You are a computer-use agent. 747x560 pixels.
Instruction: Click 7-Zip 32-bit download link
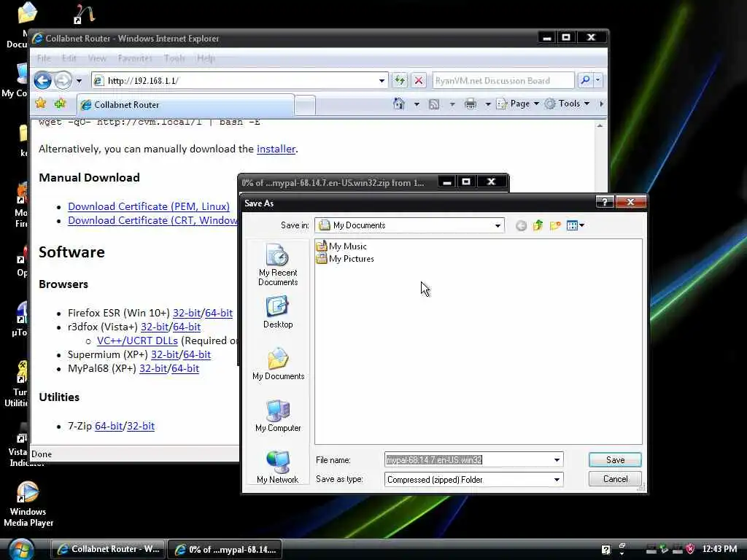140,426
